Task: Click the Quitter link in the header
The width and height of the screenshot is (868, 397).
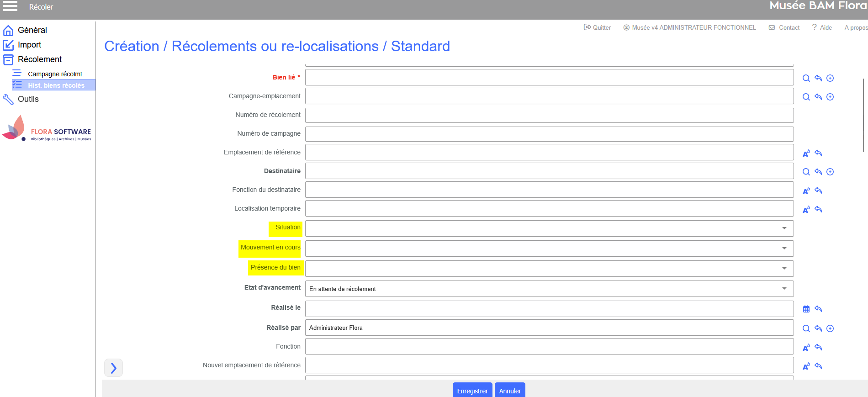Action: click(597, 28)
